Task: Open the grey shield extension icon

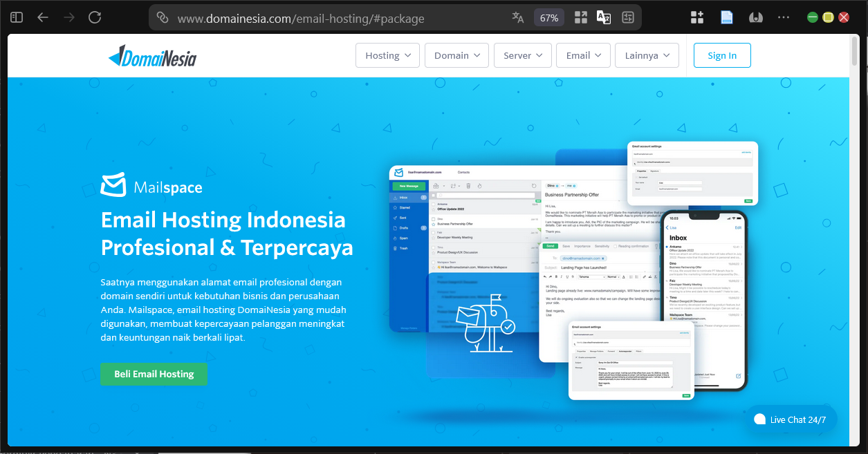Action: [757, 17]
